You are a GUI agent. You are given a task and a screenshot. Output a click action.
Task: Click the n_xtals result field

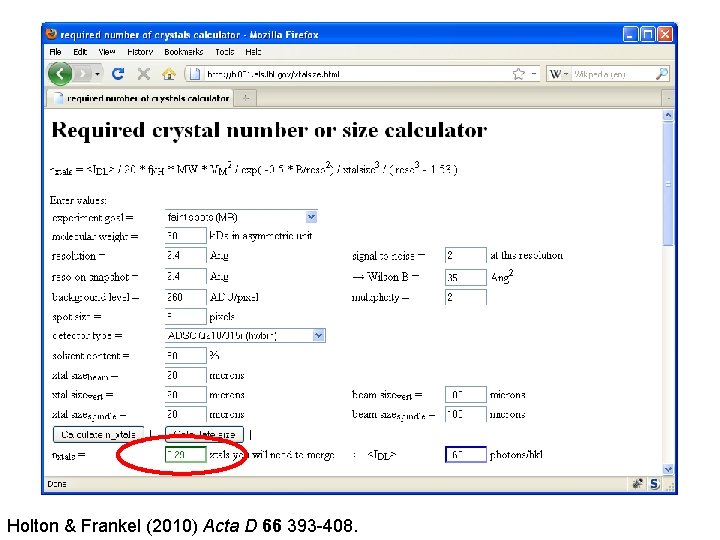pyautogui.click(x=186, y=455)
